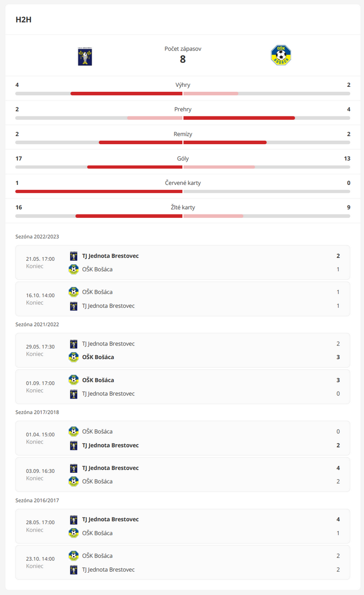364x595 pixels.
Task: Click Bošáca crest in 23.10. match
Action: [x=74, y=556]
